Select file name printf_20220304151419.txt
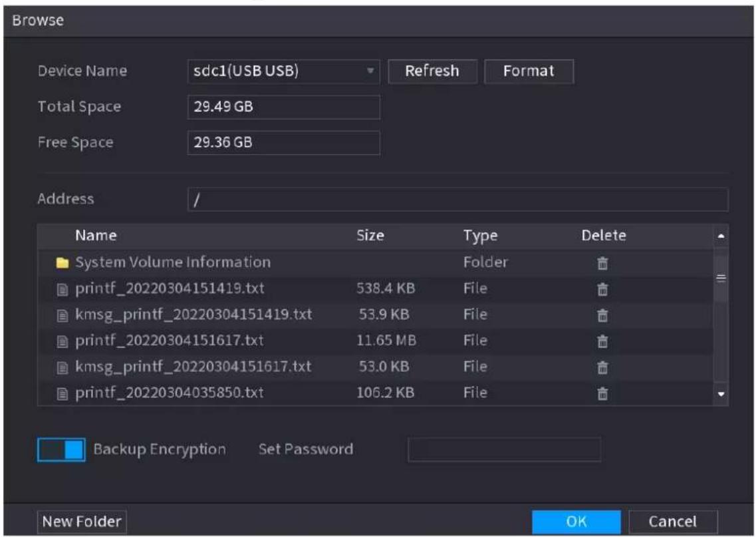The width and height of the screenshot is (756, 537). click(170, 289)
